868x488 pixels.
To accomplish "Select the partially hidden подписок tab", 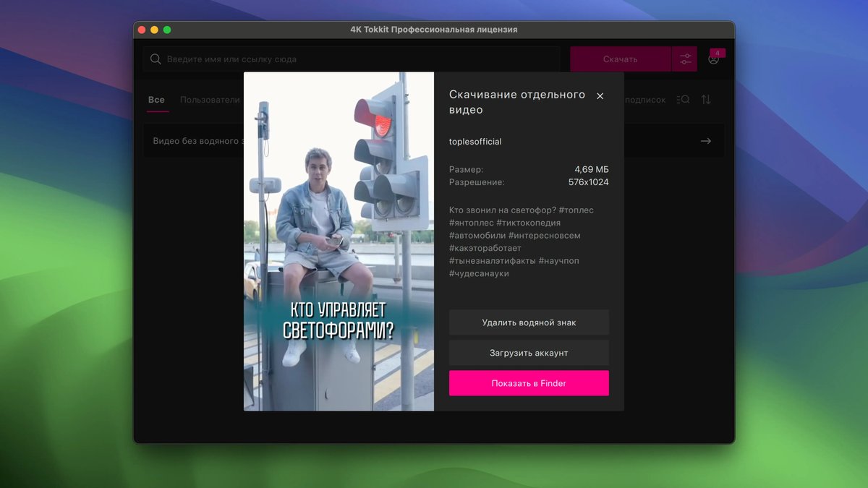I will [x=644, y=100].
